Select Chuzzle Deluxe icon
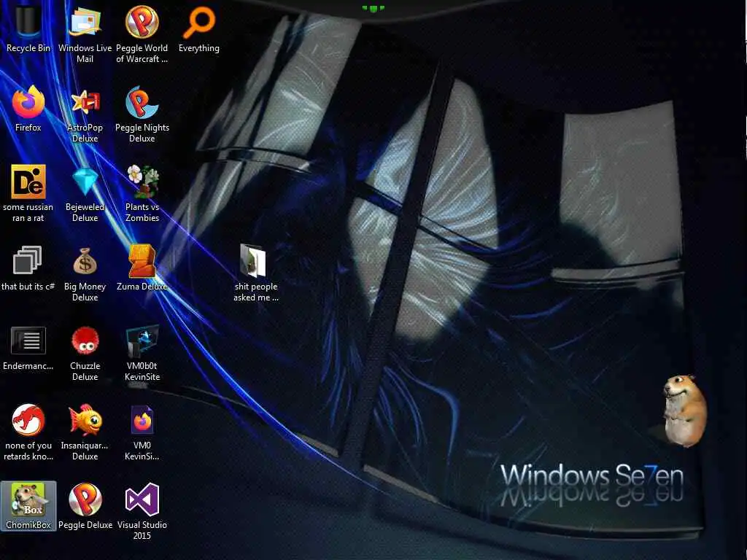 [85, 341]
